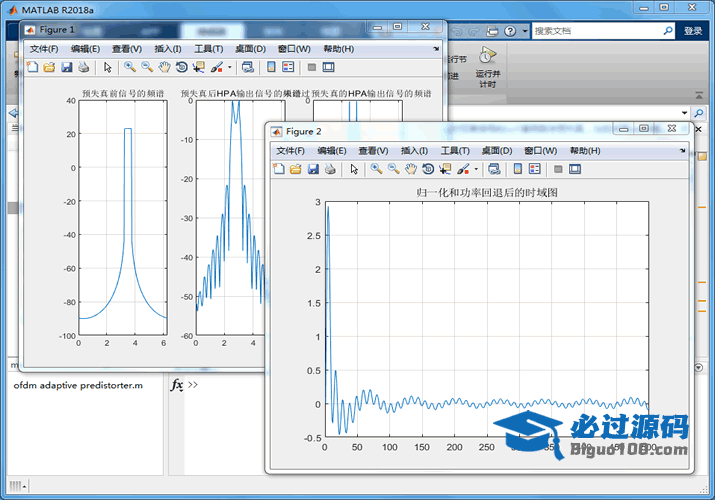715x500 pixels.
Task: Open dropdown arrow next to help icon
Action: coord(525,31)
